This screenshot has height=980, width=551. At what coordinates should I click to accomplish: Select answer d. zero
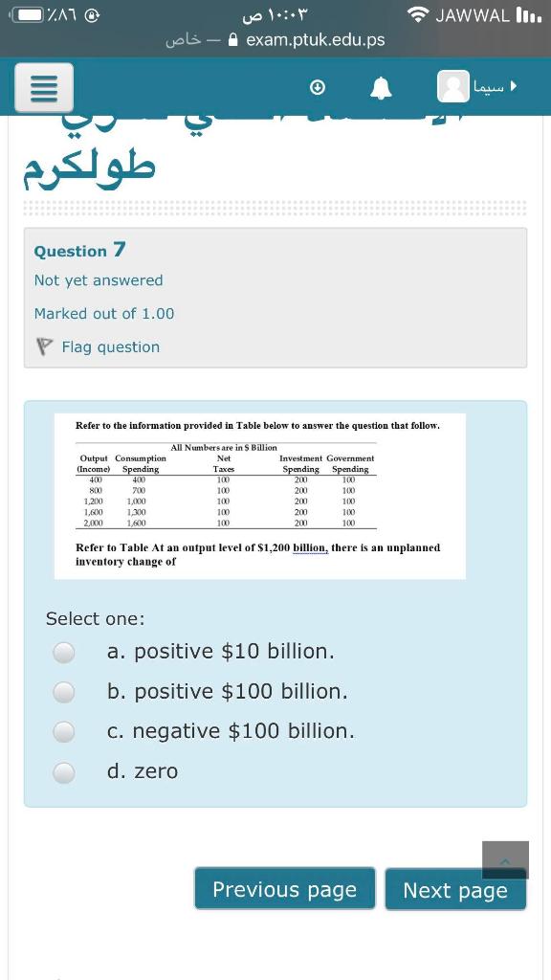point(63,771)
